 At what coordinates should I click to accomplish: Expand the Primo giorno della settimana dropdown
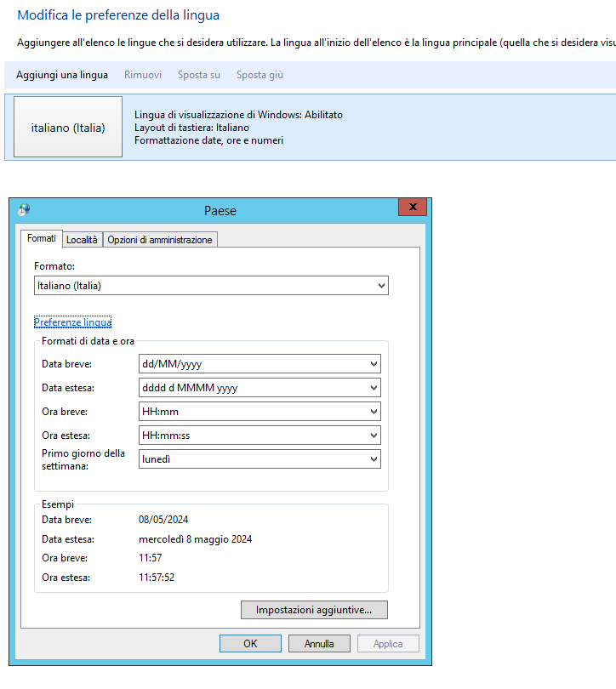click(260, 458)
